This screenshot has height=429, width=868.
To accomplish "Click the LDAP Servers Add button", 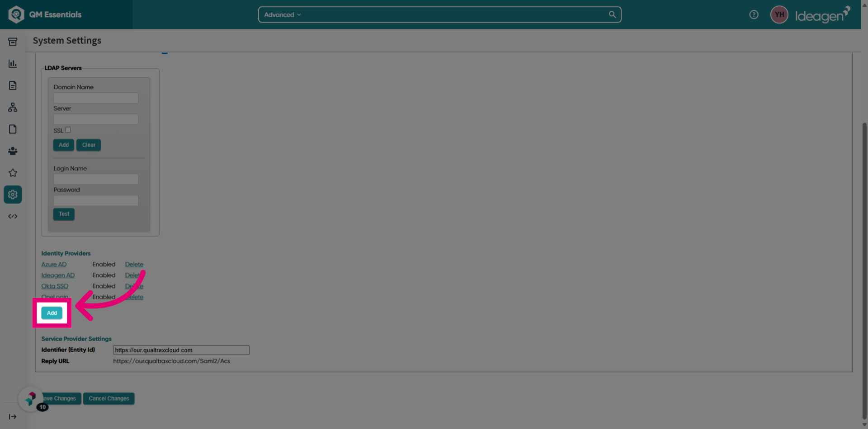I will [64, 145].
